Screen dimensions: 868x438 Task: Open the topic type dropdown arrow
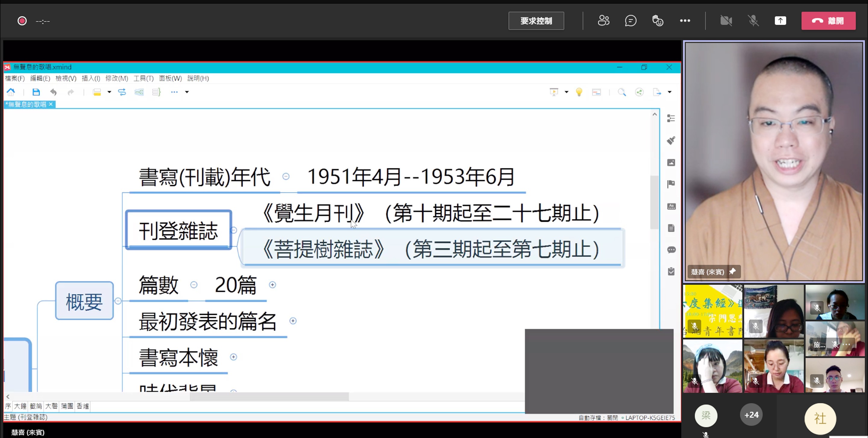[109, 92]
